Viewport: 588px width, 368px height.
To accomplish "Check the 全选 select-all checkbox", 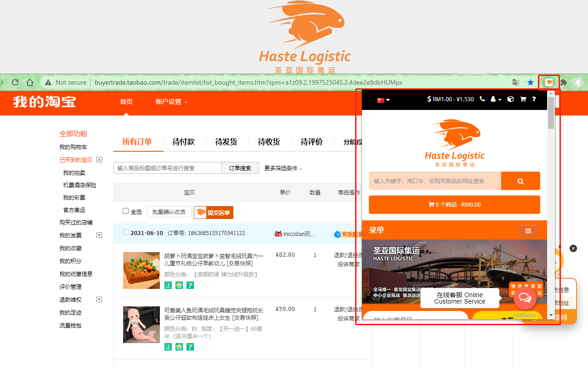I will pyautogui.click(x=125, y=211).
